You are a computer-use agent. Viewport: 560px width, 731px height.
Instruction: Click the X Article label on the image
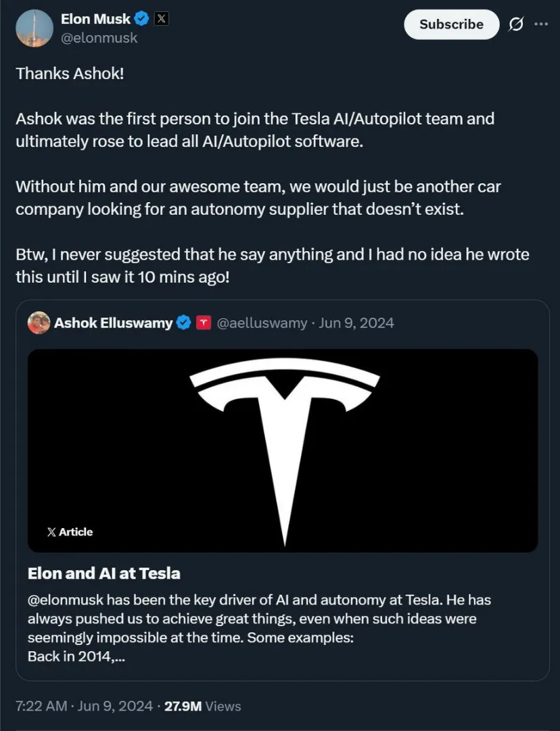70,532
